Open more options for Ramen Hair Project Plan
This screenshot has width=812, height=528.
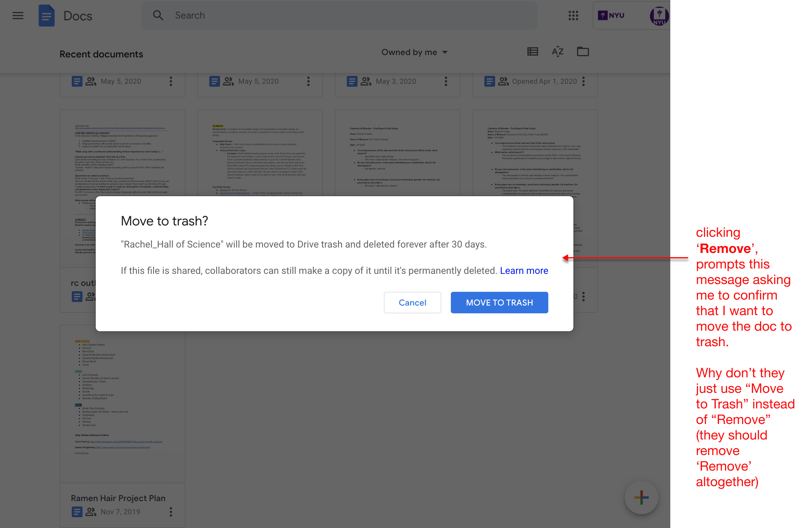(x=171, y=512)
